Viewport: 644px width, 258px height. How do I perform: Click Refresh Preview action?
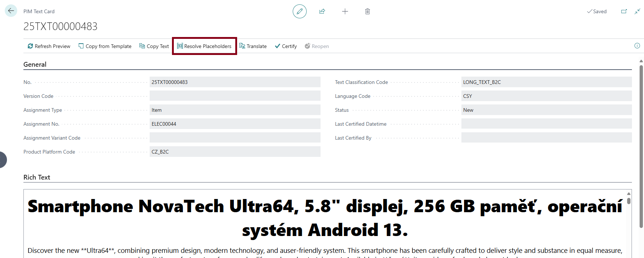tap(49, 46)
